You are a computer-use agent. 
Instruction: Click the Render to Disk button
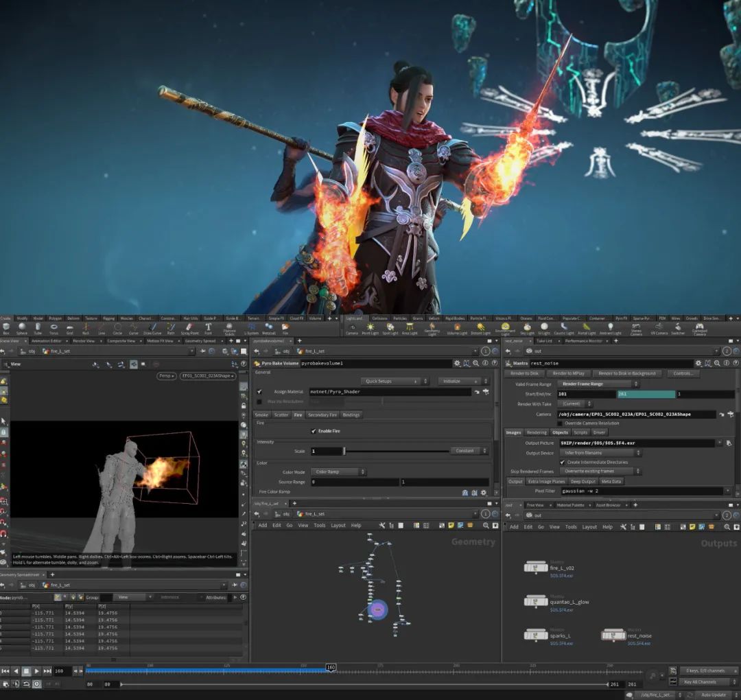(525, 373)
